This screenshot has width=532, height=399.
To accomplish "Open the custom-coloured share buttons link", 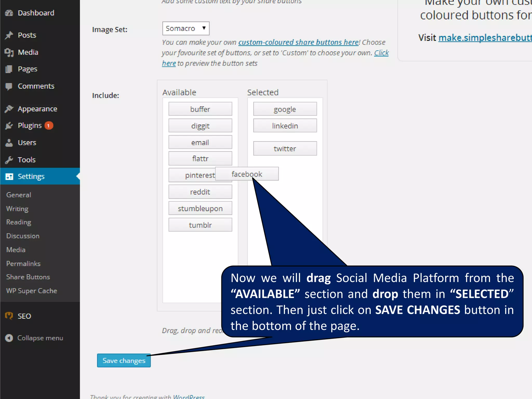I will pos(298,42).
